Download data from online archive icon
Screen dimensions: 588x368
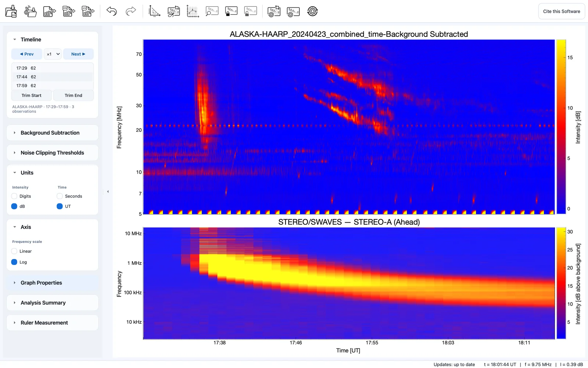click(x=30, y=11)
